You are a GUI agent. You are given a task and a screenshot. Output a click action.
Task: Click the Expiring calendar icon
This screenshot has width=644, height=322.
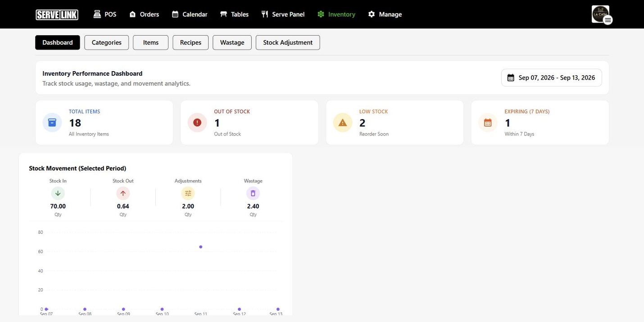pos(488,122)
